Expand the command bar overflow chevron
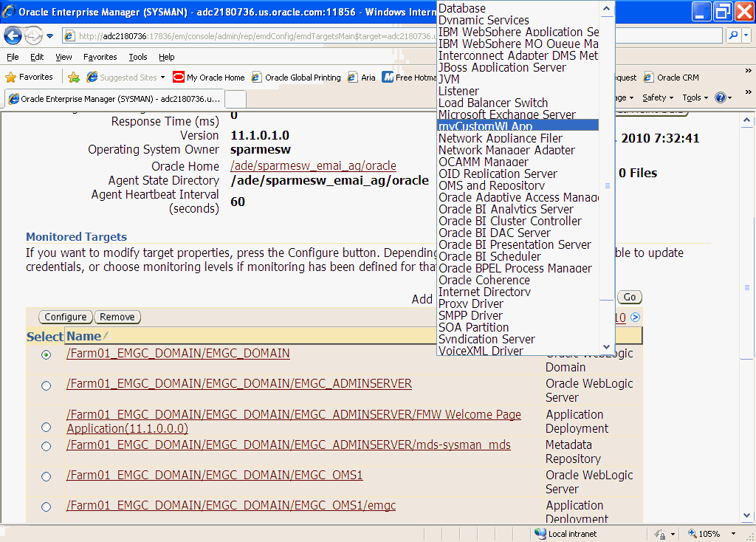 tap(749, 92)
